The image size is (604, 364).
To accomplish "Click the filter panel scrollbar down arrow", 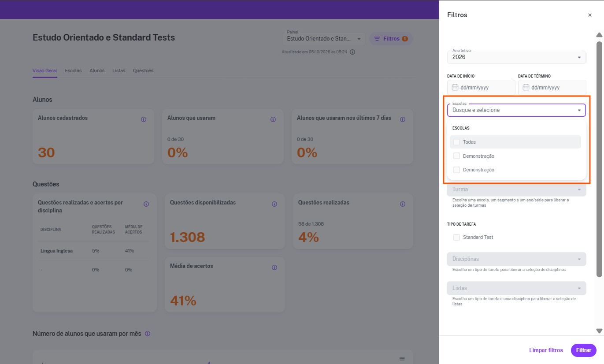I will point(599,331).
